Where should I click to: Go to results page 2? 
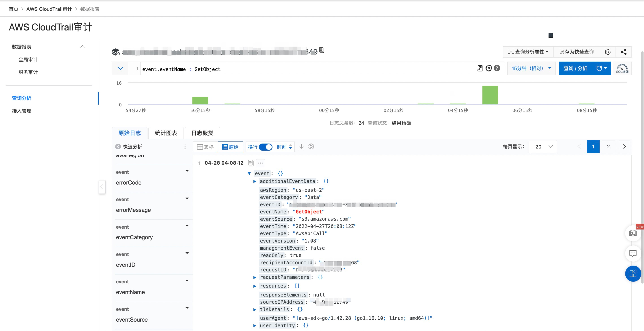click(x=608, y=147)
